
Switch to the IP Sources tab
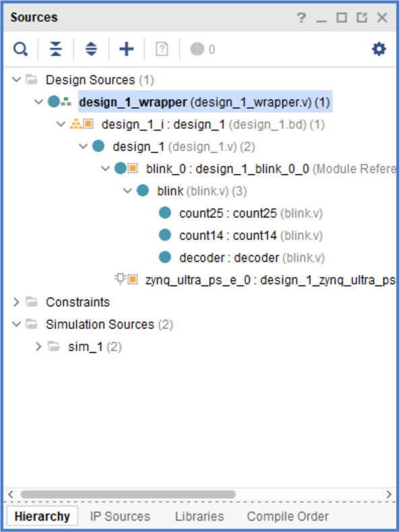pyautogui.click(x=120, y=517)
